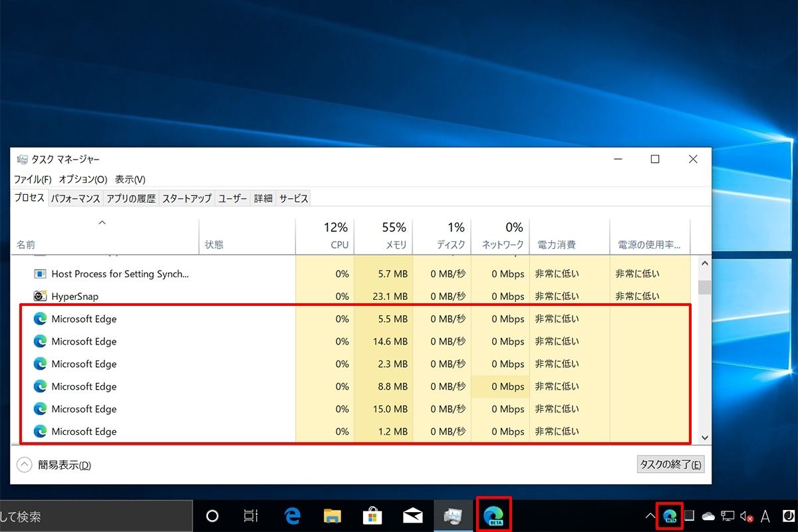Image resolution: width=798 pixels, height=532 pixels.
Task: Click the タスクの終了 button
Action: click(x=670, y=465)
